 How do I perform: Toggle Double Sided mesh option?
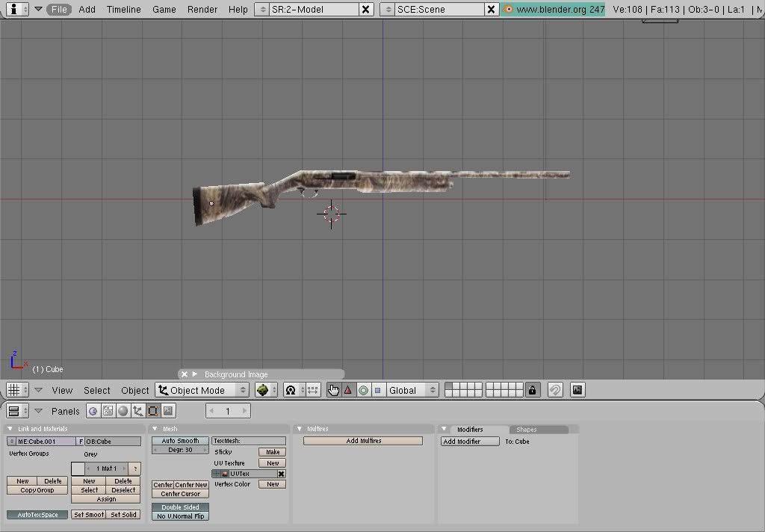tap(180, 507)
